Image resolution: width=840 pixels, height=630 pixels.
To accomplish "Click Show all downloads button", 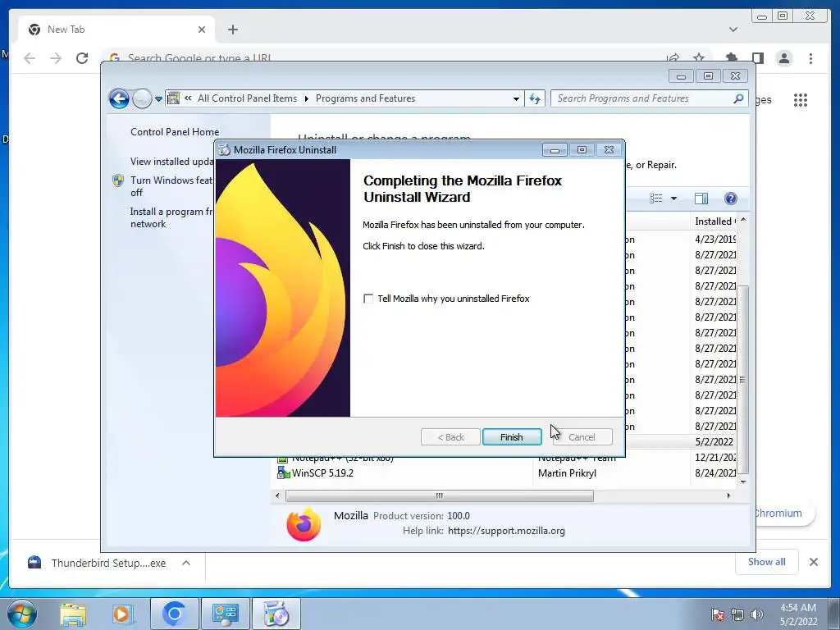I will tap(767, 562).
